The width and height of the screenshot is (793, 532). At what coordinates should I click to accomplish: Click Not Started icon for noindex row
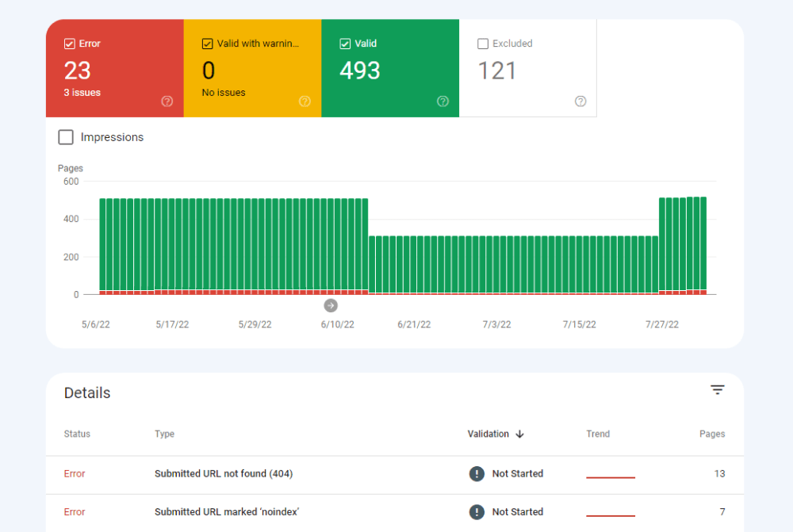coord(477,512)
